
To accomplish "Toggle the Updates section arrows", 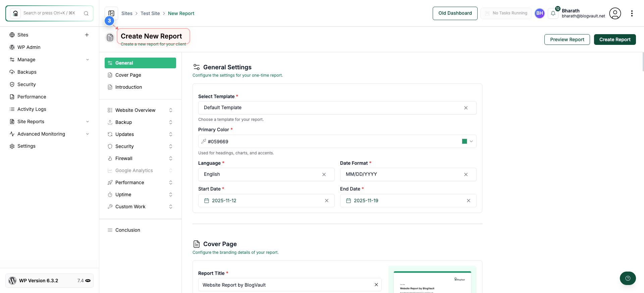I will coord(171,134).
